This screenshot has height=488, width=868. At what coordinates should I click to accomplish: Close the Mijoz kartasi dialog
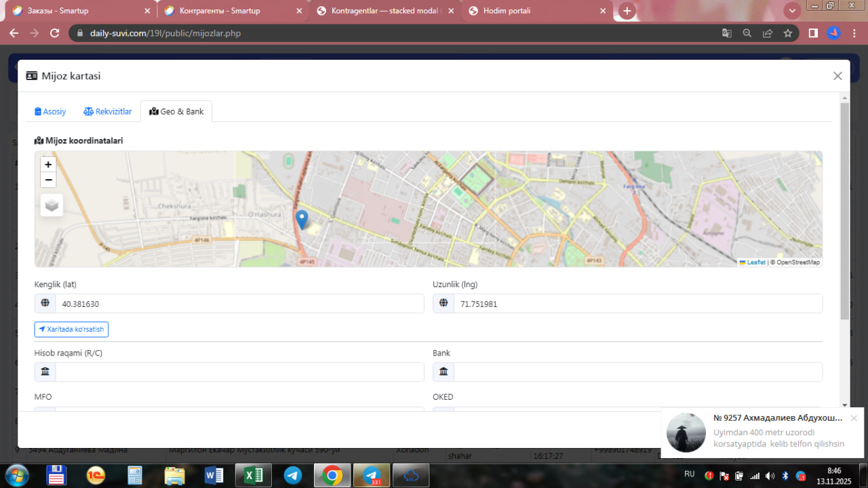(x=837, y=76)
